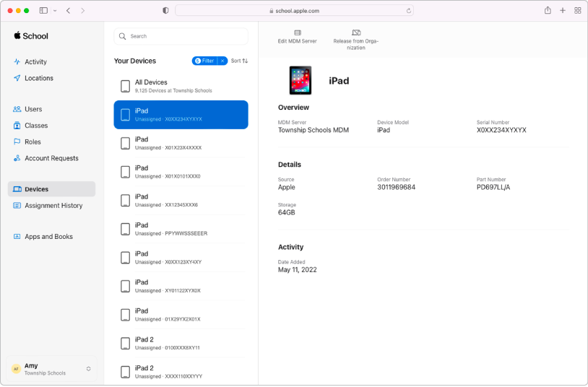This screenshot has width=588, height=387.
Task: Click the iPad device thumbnail image
Action: [300, 80]
